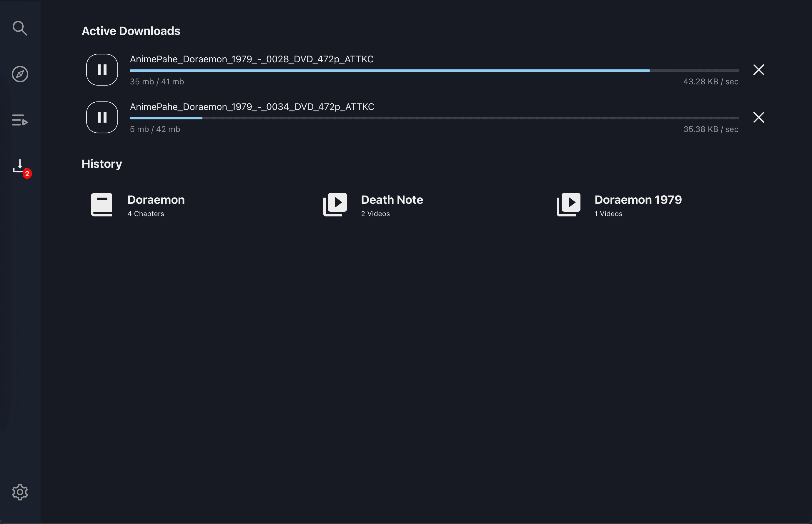Open downloads icon with red badge
Image resolution: width=812 pixels, height=524 pixels.
19,166
